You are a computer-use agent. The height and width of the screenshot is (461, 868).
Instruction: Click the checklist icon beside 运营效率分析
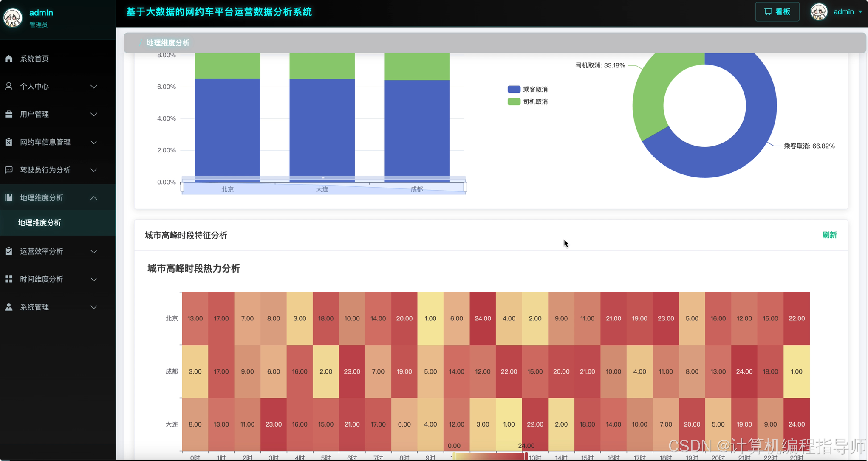tap(8, 251)
